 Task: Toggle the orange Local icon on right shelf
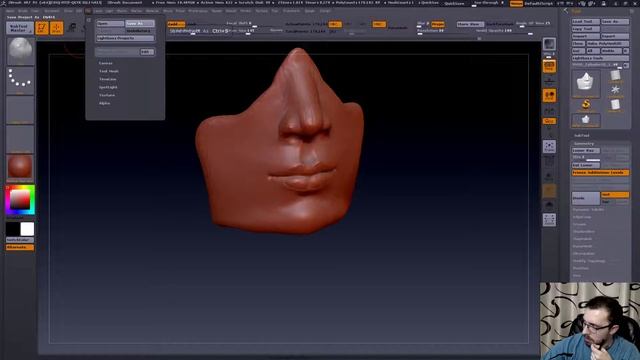click(549, 96)
